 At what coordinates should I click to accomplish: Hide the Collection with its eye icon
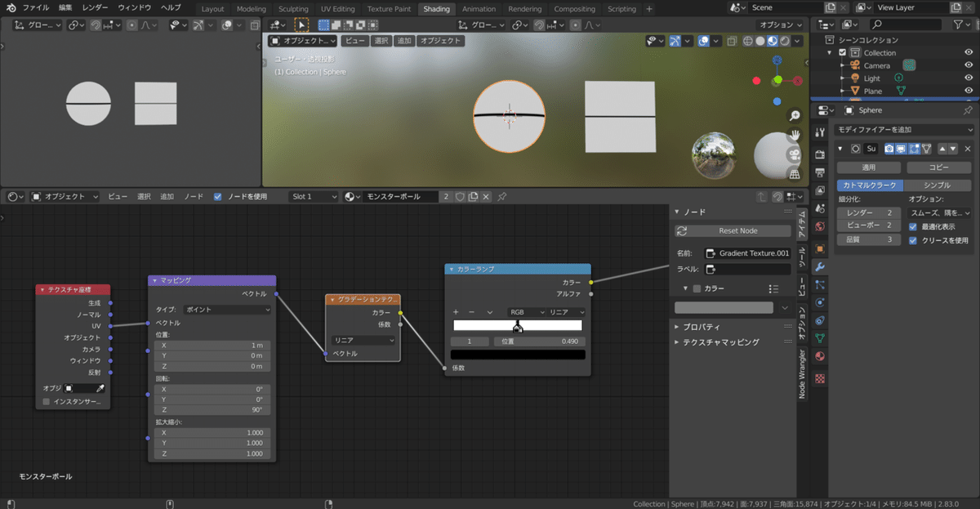tap(969, 52)
